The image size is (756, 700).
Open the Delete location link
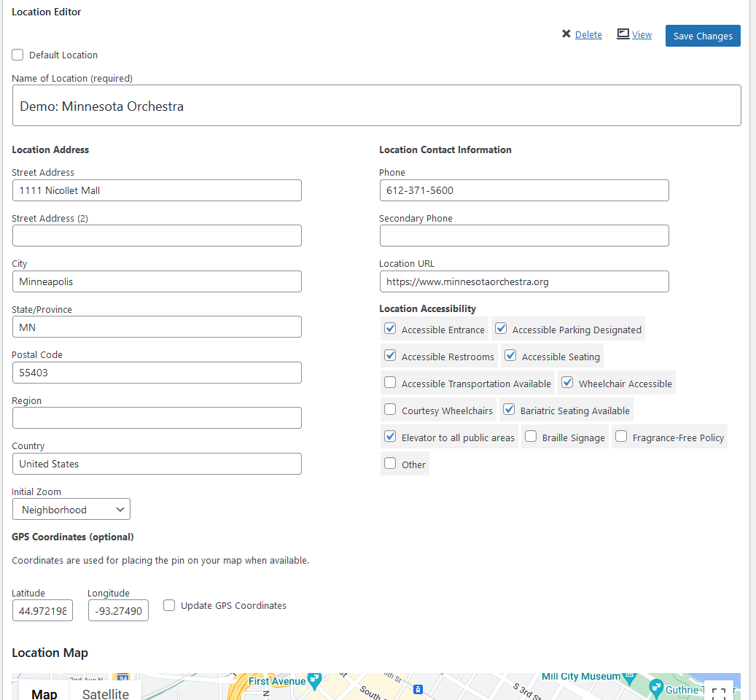pyautogui.click(x=588, y=35)
